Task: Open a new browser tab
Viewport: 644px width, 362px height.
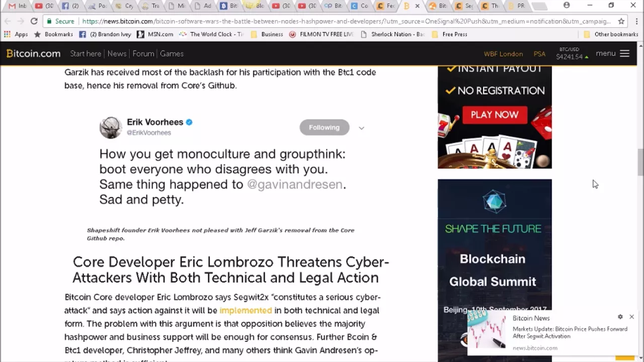Action: 539,7
